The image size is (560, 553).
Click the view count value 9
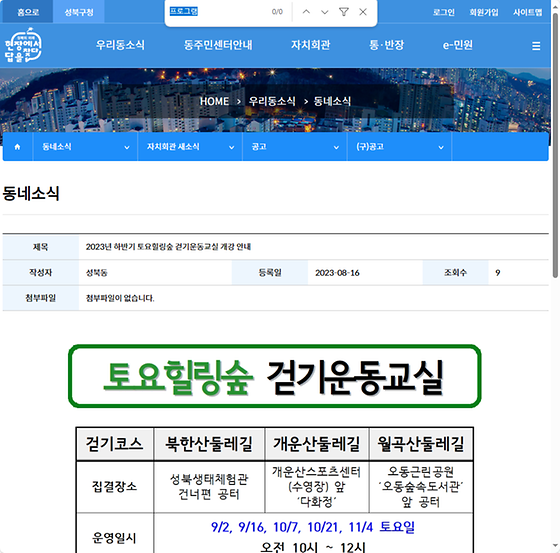coord(498,273)
